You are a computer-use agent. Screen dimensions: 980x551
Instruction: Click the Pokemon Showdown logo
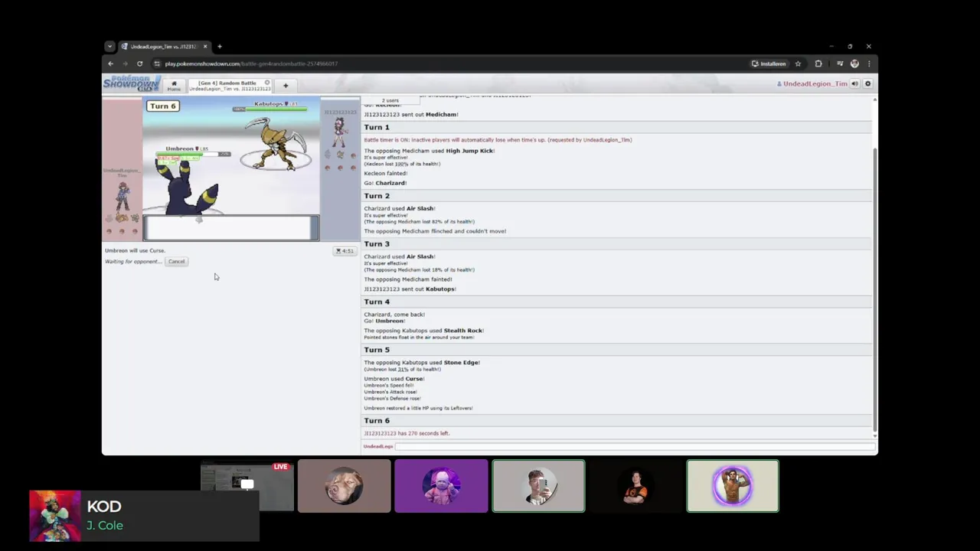tap(132, 83)
